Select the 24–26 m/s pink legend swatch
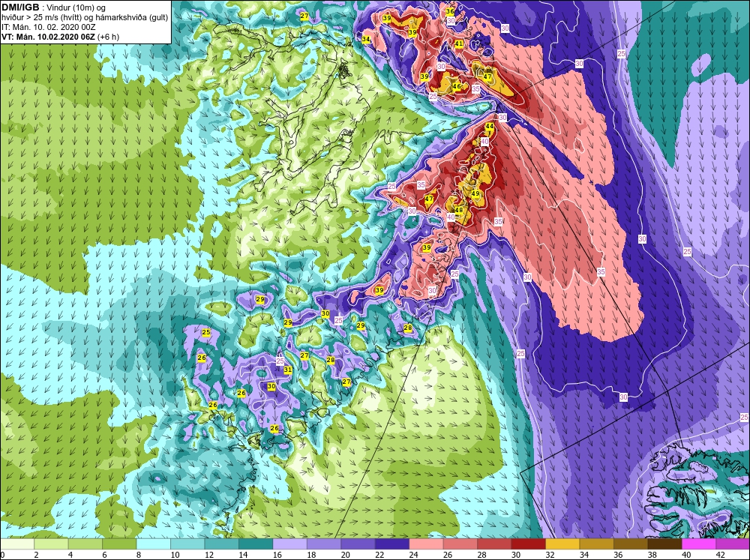 coord(426,544)
